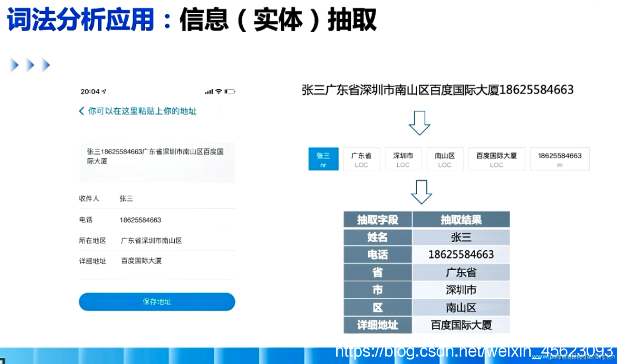This screenshot has height=364, width=617.
Task: Toggle the 广东省 LOC entity tag
Action: tap(361, 159)
